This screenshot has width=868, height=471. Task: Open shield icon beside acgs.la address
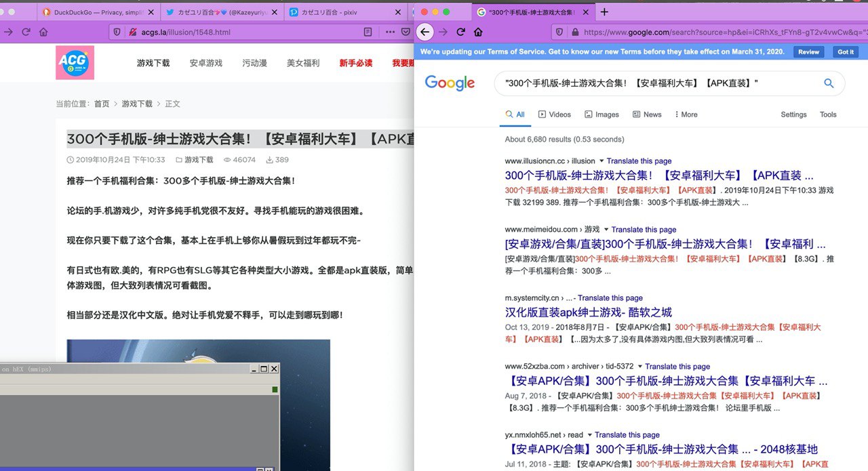[x=116, y=32]
